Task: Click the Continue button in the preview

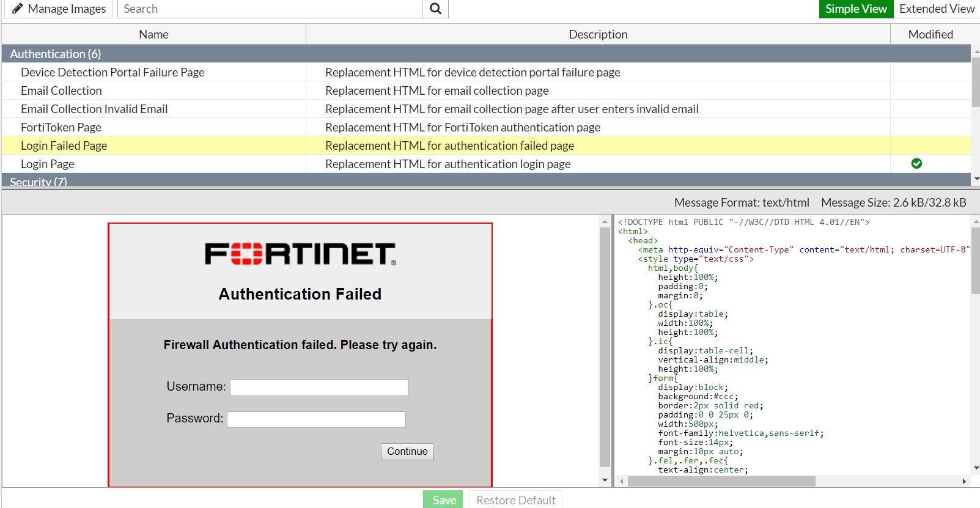Action: point(407,451)
